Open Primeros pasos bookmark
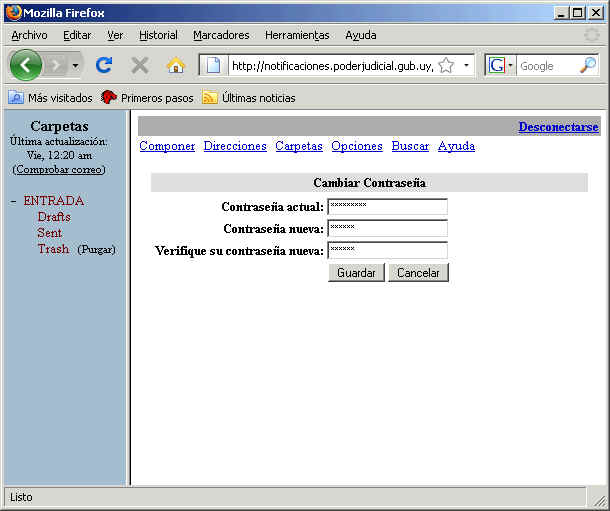 [x=147, y=98]
